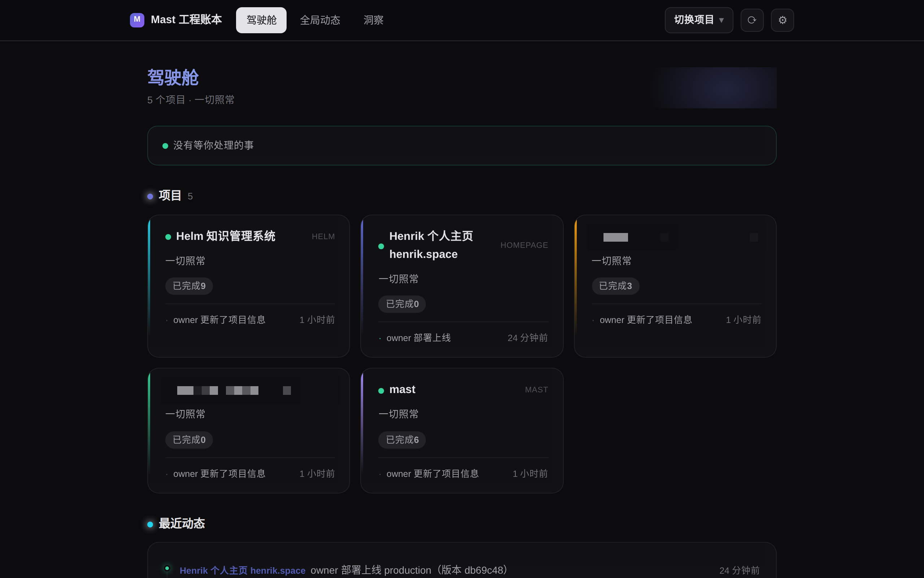
Task: Open the Henrik 个人主页 henrik.space project card
Action: point(462,286)
